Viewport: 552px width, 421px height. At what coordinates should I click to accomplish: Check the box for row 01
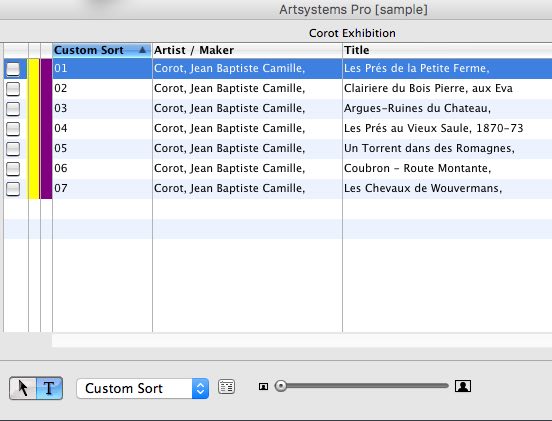pyautogui.click(x=13, y=69)
